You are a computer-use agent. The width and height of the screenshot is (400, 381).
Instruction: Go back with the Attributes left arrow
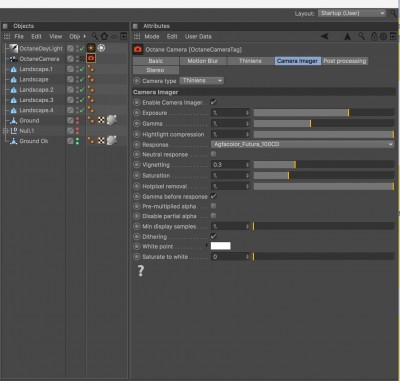(324, 36)
